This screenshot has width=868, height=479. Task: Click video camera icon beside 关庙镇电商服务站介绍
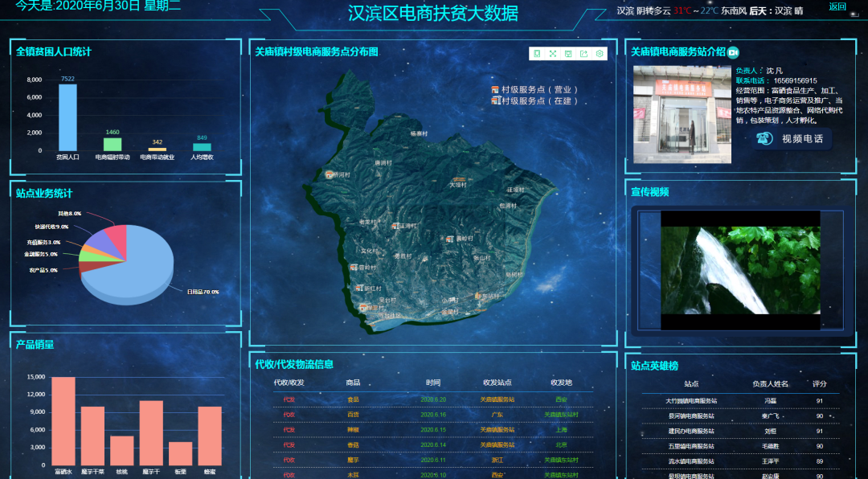[733, 52]
